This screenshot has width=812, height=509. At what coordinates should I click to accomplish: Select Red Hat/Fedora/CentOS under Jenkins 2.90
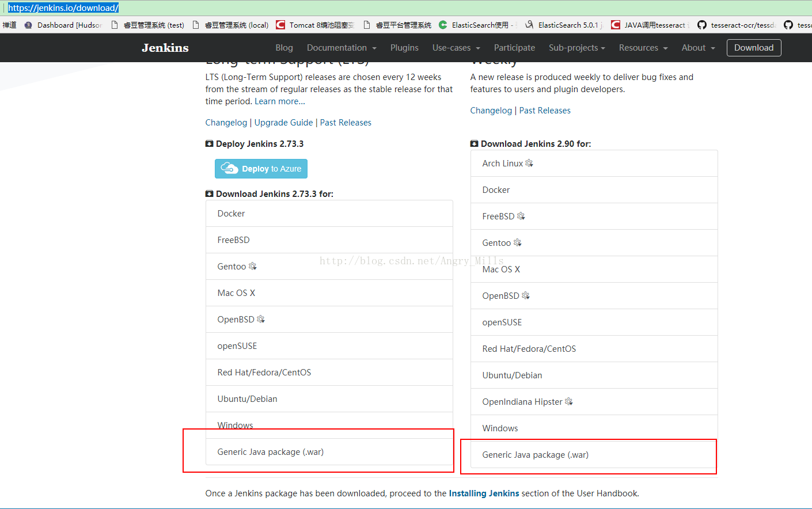point(594,349)
